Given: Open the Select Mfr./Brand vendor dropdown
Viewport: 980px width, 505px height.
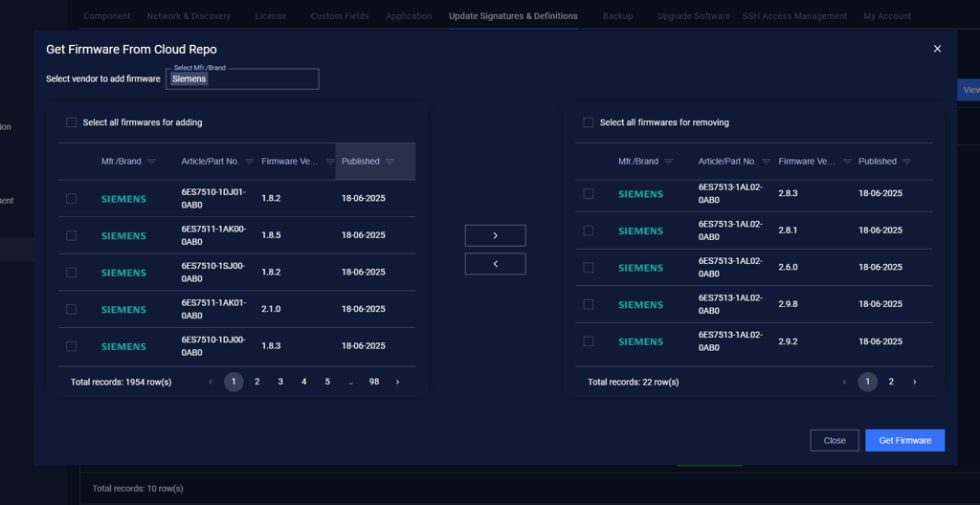Looking at the screenshot, I should pos(242,79).
